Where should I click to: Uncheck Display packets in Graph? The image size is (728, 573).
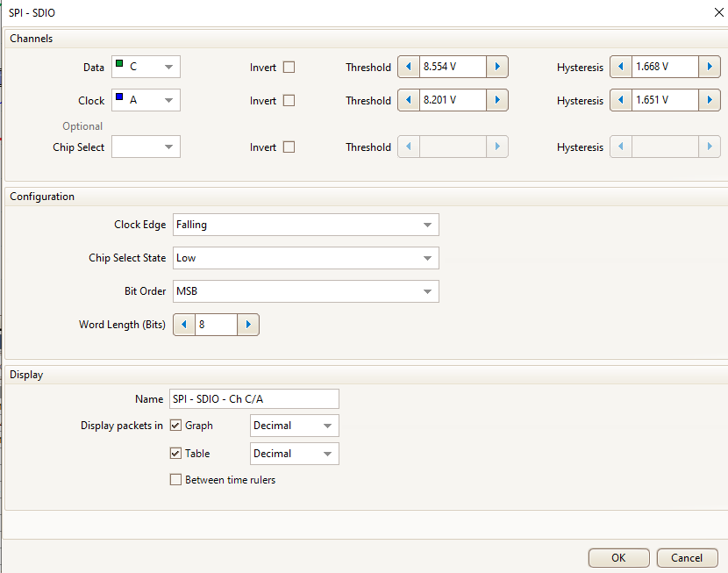[x=176, y=426]
